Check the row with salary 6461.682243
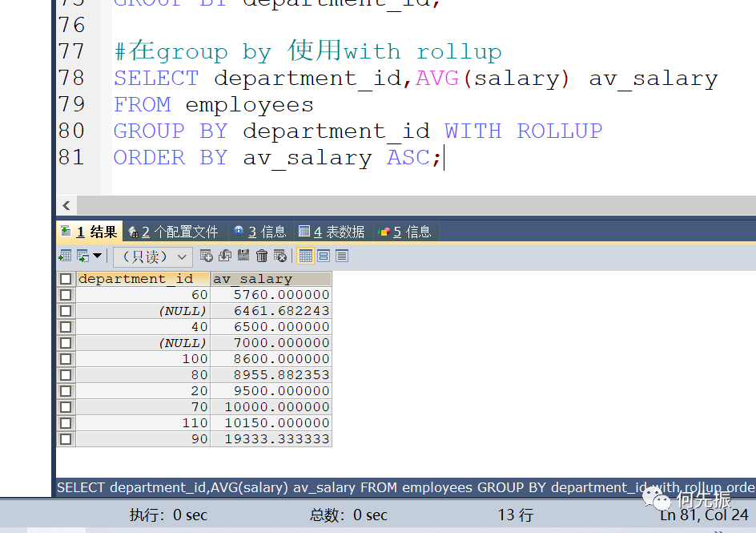Screen dimensions: 756x533 tap(66, 311)
